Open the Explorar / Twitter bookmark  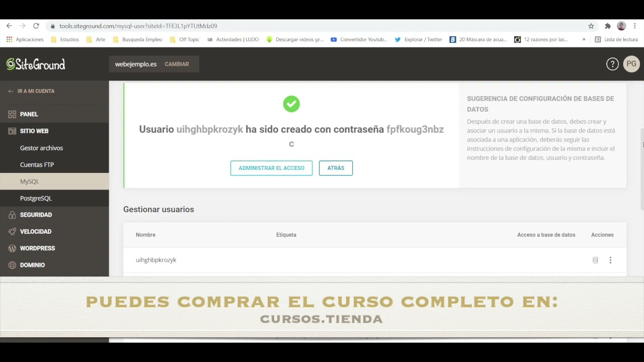[419, 39]
